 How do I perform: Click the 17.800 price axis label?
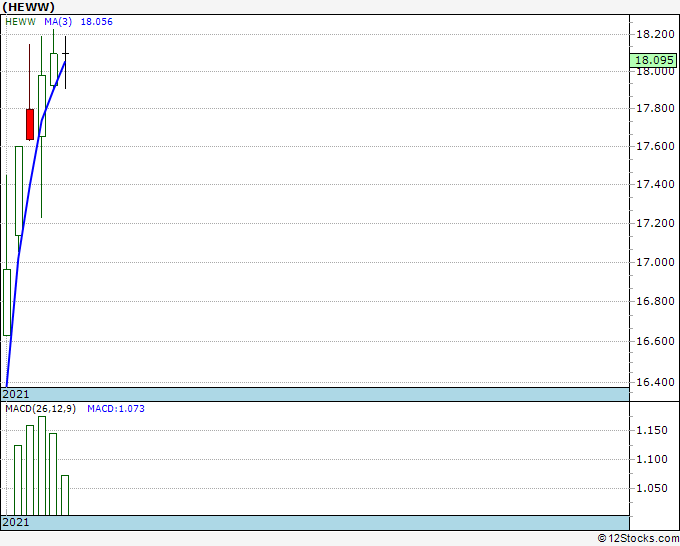point(655,108)
